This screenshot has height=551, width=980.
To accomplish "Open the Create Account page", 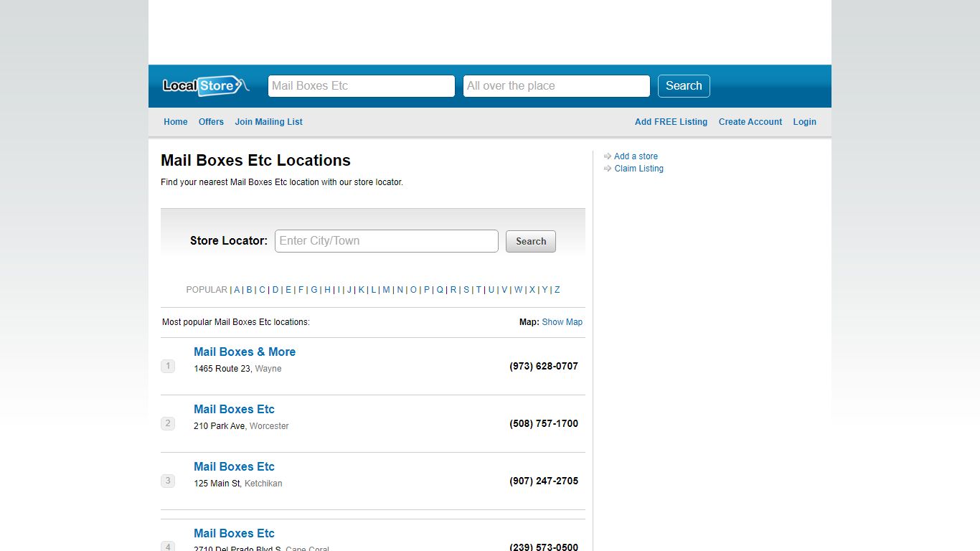I will [750, 122].
